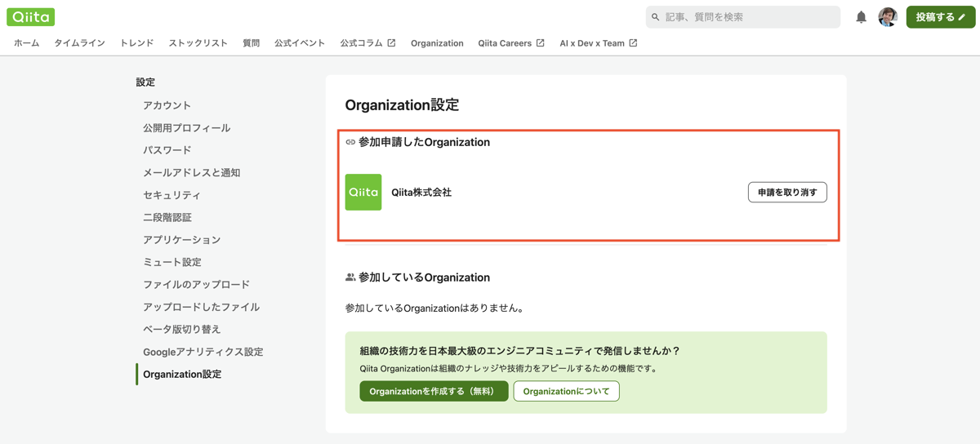Select アプリケーション in settings sidebar
This screenshot has width=980, height=444.
[181, 240]
